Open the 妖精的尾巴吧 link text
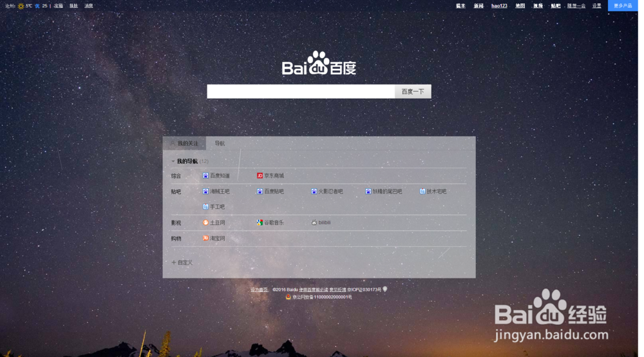The image size is (644, 357). [x=387, y=191]
